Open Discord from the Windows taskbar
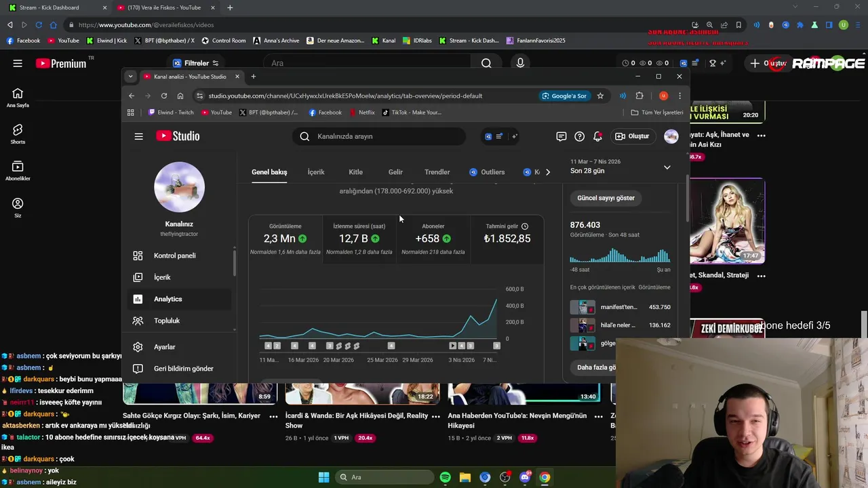This screenshot has width=868, height=488. pos(525,477)
